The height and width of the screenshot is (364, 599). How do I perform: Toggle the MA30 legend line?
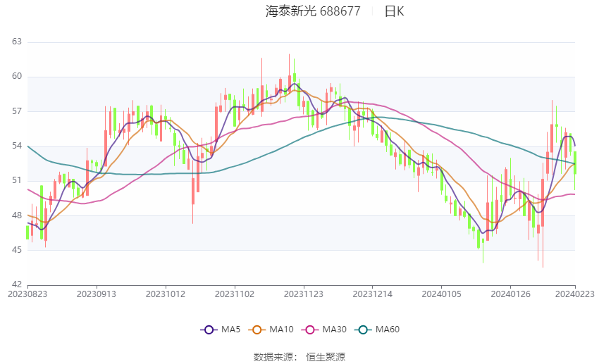point(324,330)
